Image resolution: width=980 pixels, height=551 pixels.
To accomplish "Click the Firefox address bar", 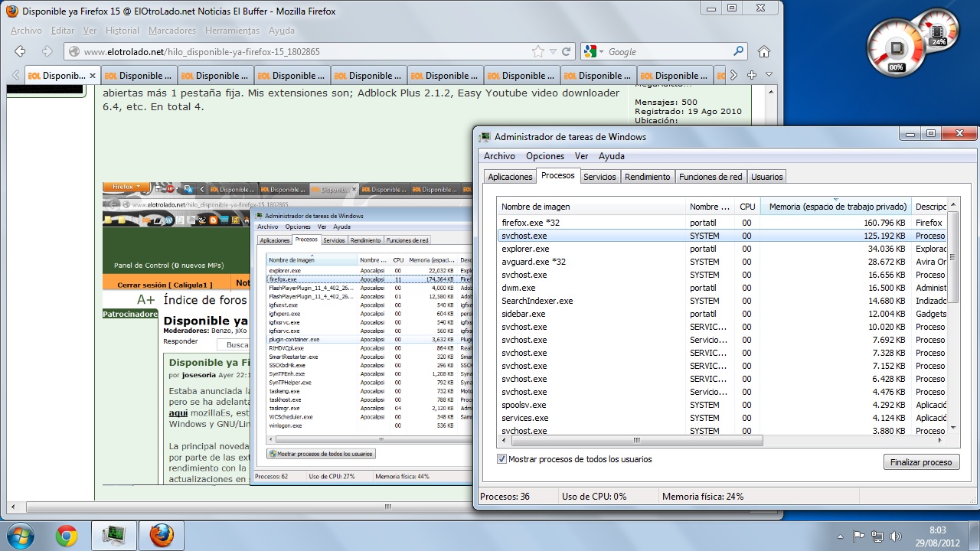I will [x=306, y=52].
